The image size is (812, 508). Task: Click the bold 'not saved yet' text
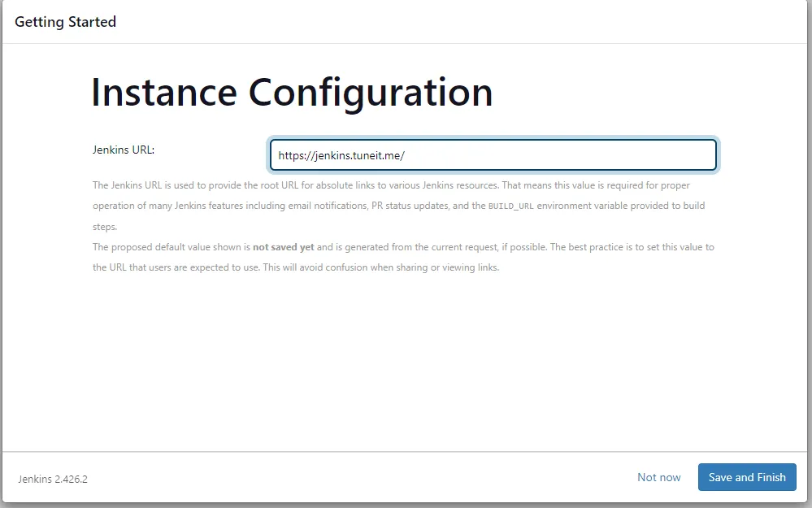(284, 247)
